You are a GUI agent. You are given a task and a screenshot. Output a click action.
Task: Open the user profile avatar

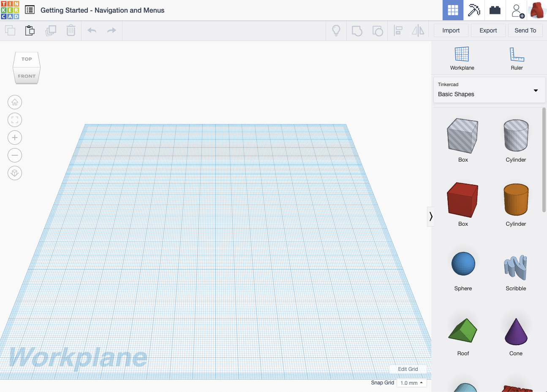537,10
